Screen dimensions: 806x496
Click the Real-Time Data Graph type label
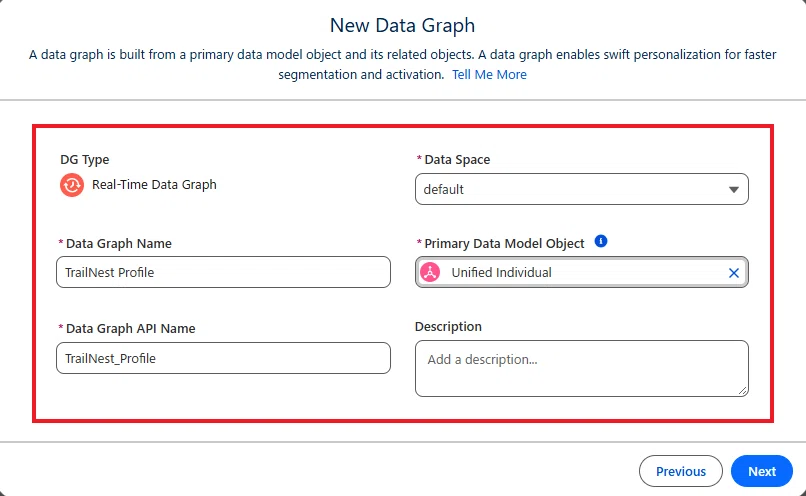154,185
